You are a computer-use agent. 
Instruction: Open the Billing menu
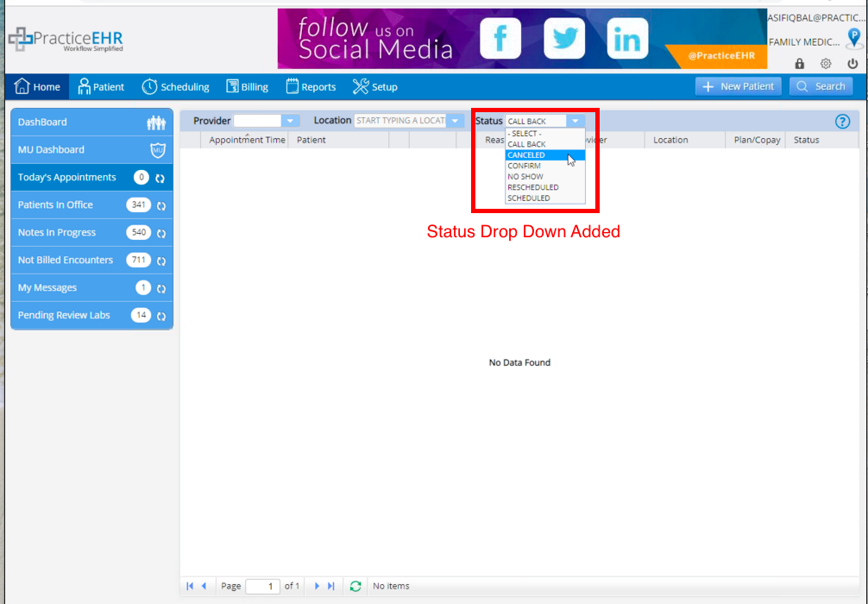coord(247,87)
